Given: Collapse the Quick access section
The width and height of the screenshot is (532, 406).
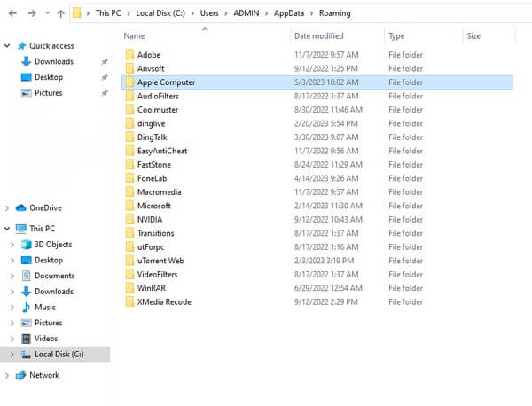Looking at the screenshot, I should [x=7, y=46].
